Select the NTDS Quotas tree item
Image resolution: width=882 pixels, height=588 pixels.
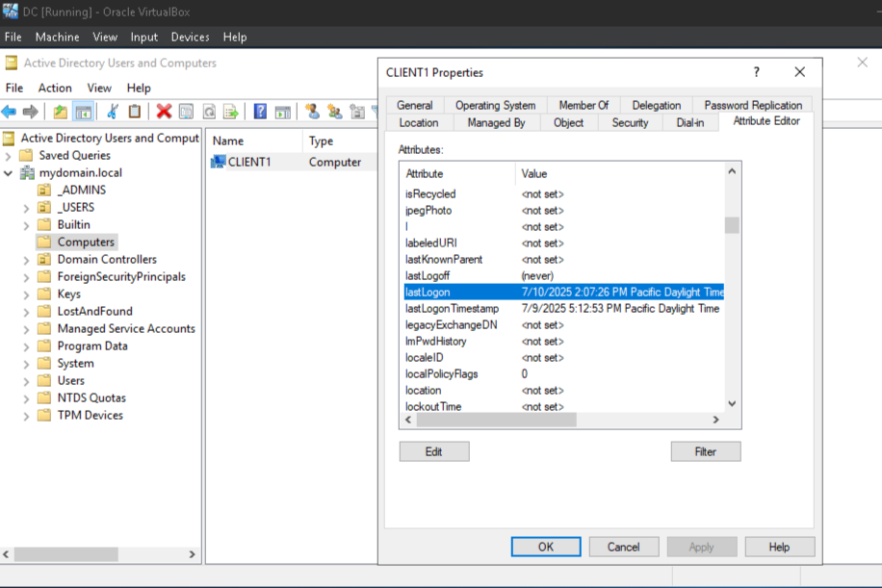click(91, 397)
